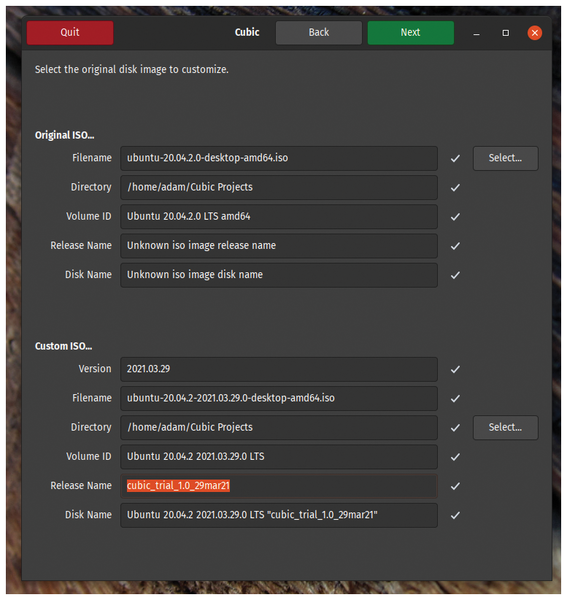The height and width of the screenshot is (600, 567).
Task: Maximize the Cubic window
Action: pyautogui.click(x=505, y=33)
